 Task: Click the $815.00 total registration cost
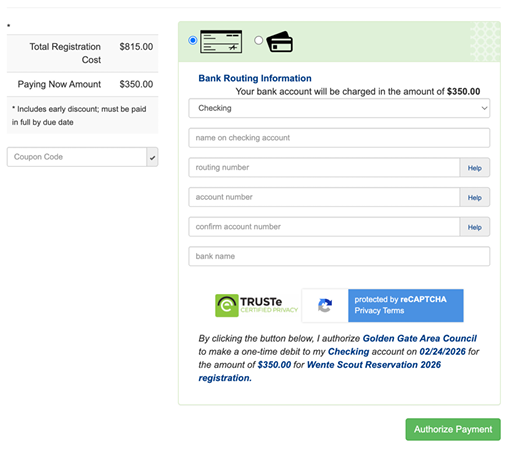pos(136,47)
